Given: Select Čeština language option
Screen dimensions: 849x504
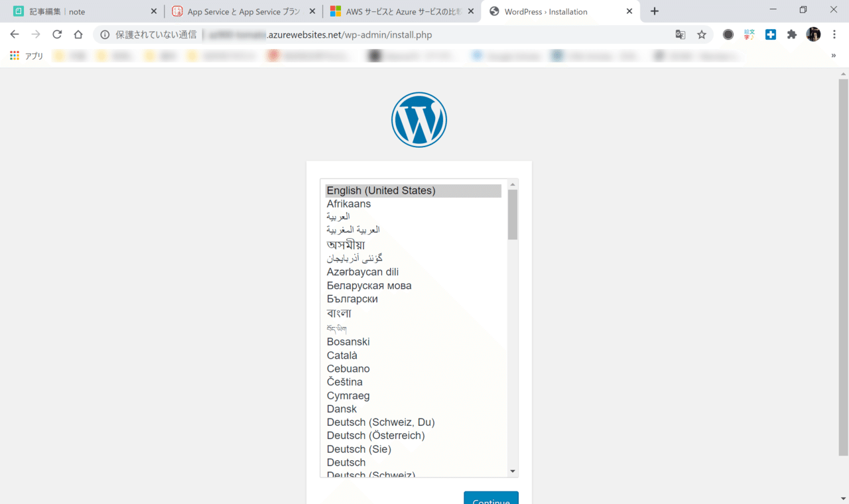Looking at the screenshot, I should 413,382.
